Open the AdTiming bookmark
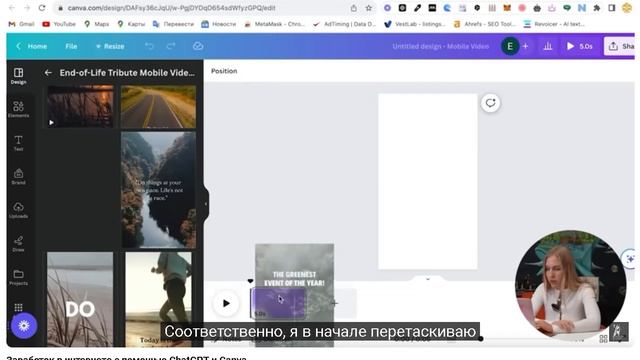 (344, 24)
